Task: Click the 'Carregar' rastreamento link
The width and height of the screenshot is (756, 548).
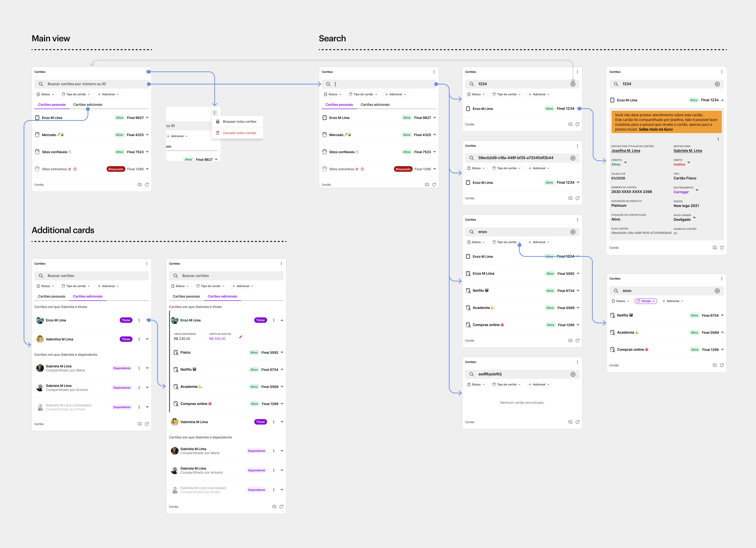Action: coord(681,192)
